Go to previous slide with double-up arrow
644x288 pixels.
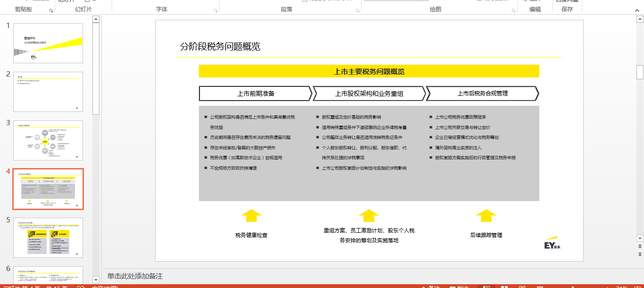click(x=640, y=246)
